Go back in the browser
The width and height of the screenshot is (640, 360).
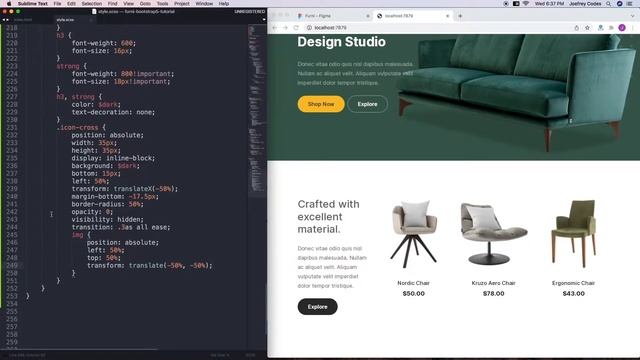(275, 28)
